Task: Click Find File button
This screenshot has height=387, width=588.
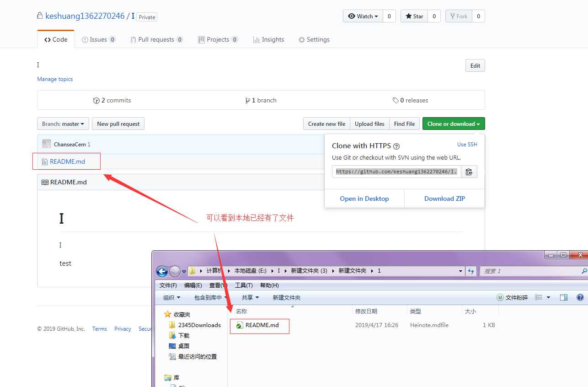Action: [x=404, y=124]
